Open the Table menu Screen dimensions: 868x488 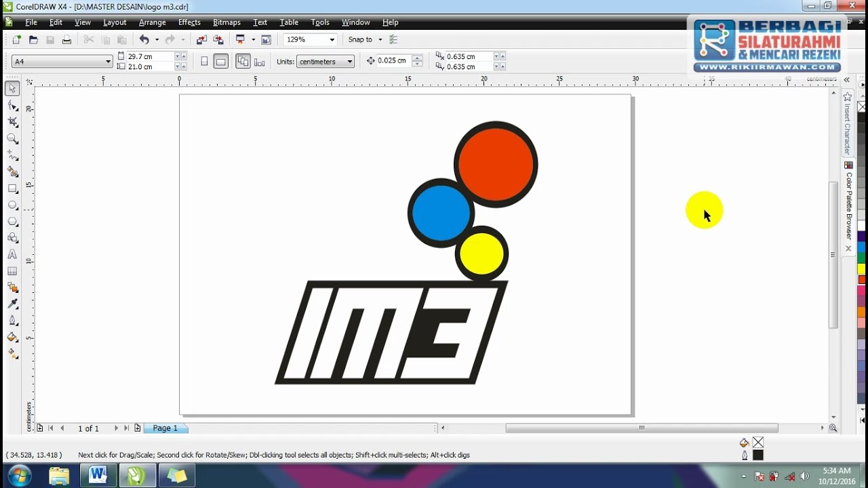pyautogui.click(x=289, y=22)
